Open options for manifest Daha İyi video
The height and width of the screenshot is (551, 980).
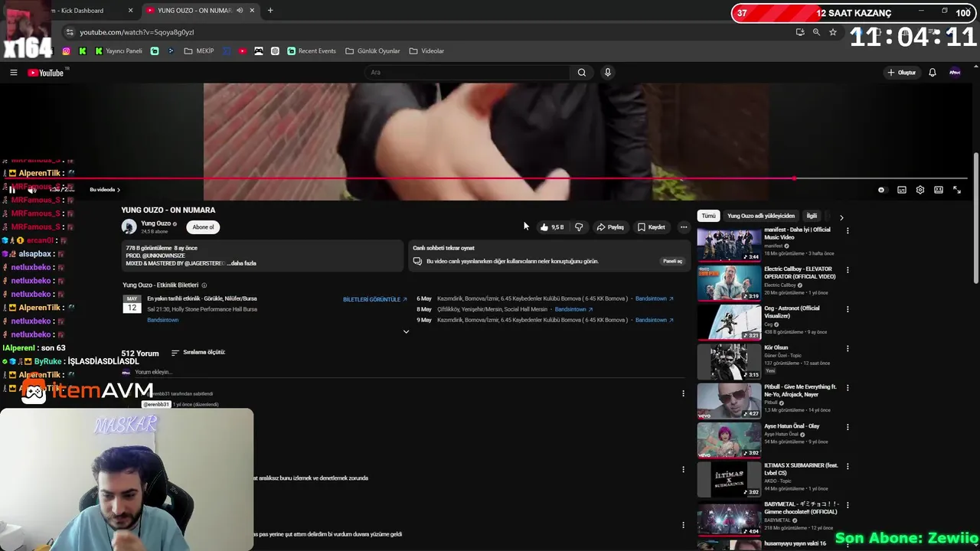pyautogui.click(x=848, y=230)
